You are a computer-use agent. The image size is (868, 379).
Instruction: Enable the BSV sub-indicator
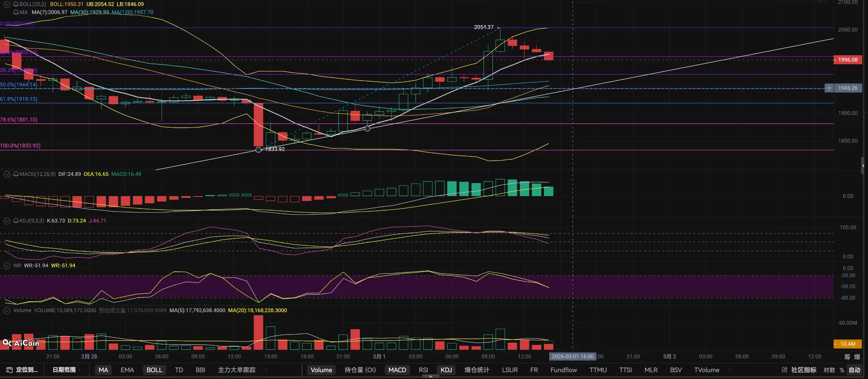pos(676,370)
